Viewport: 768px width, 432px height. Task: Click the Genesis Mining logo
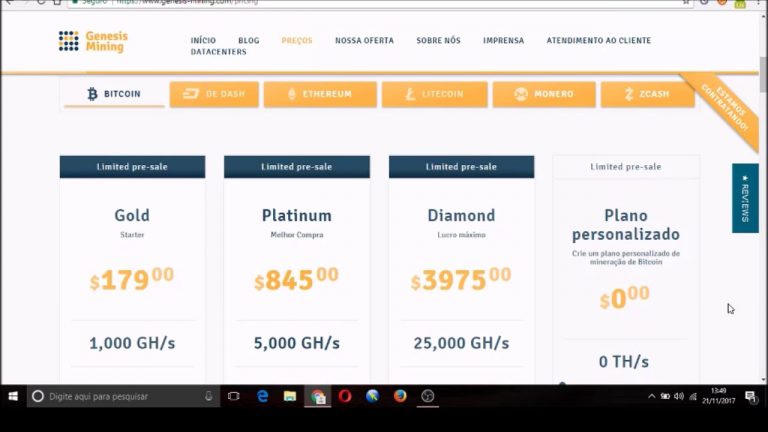pyautogui.click(x=93, y=41)
